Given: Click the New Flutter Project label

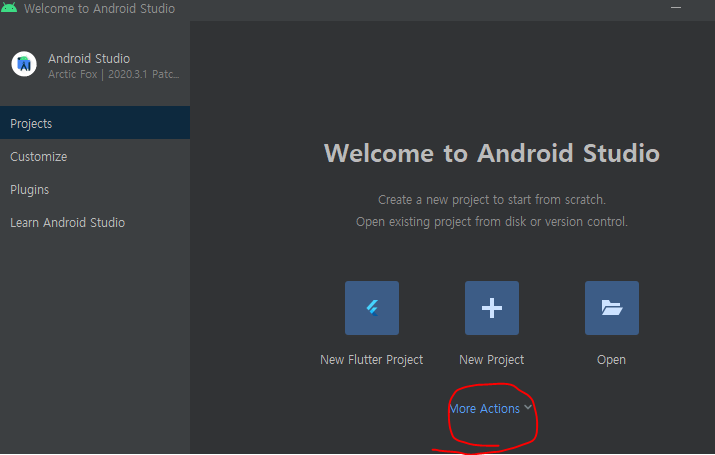Looking at the screenshot, I should click(372, 360).
